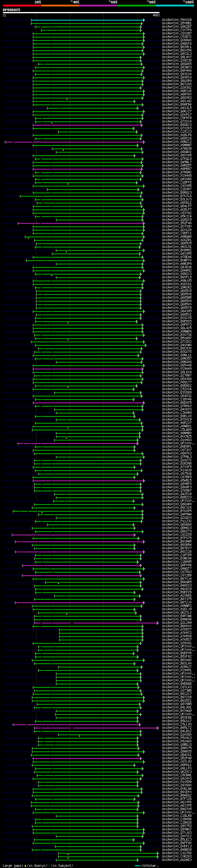197x868 pixels.
Task: Click the query end position 466
Action: click(155, 15)
